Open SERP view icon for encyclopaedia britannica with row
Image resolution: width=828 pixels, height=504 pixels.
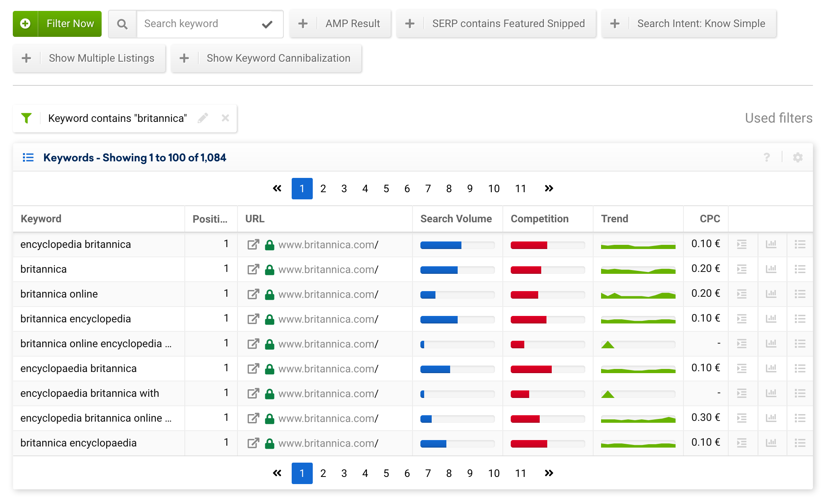[x=742, y=393]
